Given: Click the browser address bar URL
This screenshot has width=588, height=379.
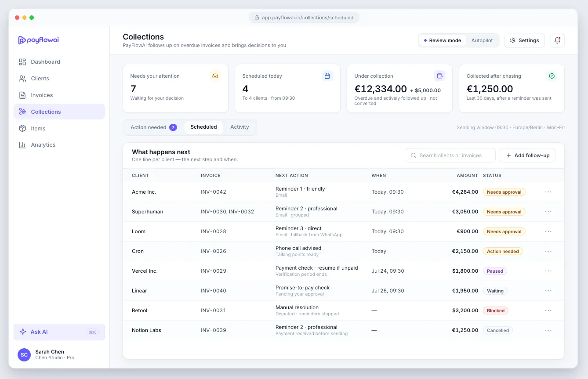Looking at the screenshot, I should tap(304, 18).
